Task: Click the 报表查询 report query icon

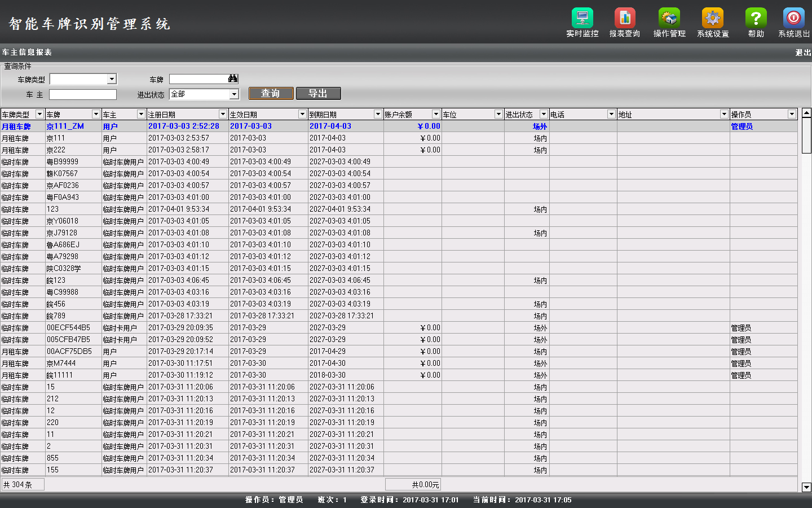Action: point(625,18)
